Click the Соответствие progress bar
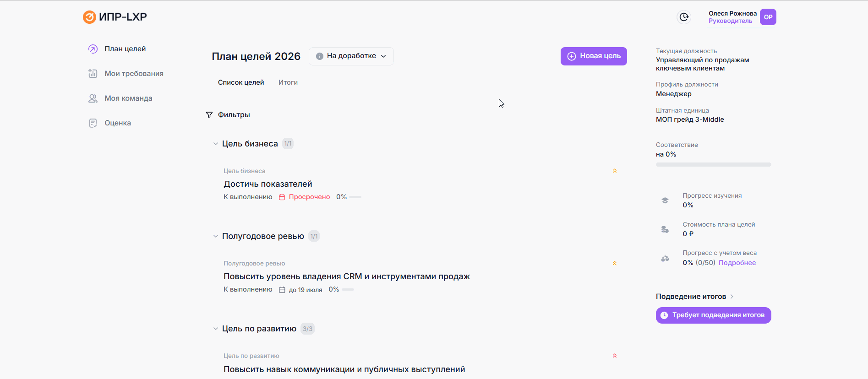 pos(714,165)
